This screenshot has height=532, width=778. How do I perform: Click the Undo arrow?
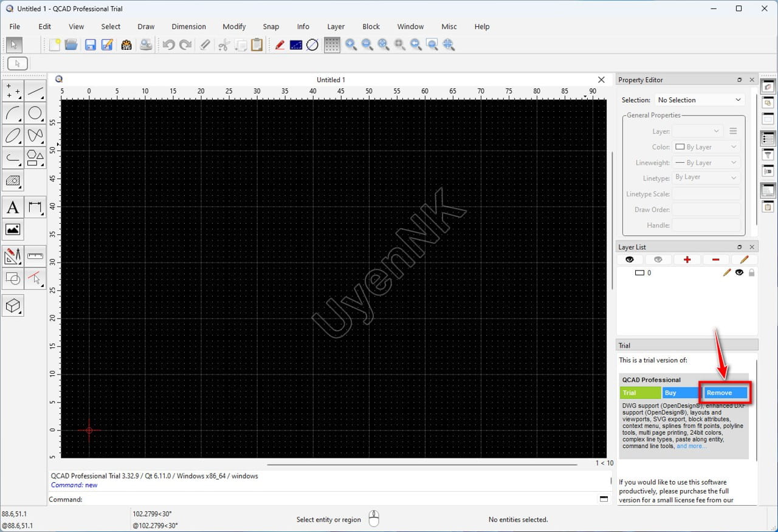(168, 44)
